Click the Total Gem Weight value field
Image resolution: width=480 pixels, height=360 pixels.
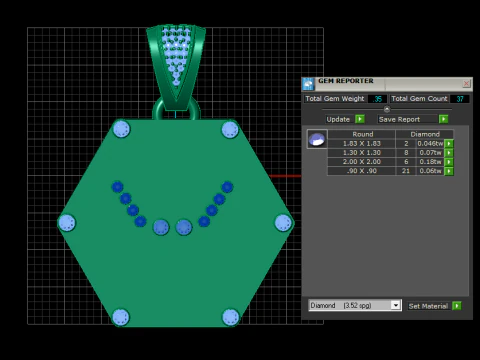[x=377, y=99]
